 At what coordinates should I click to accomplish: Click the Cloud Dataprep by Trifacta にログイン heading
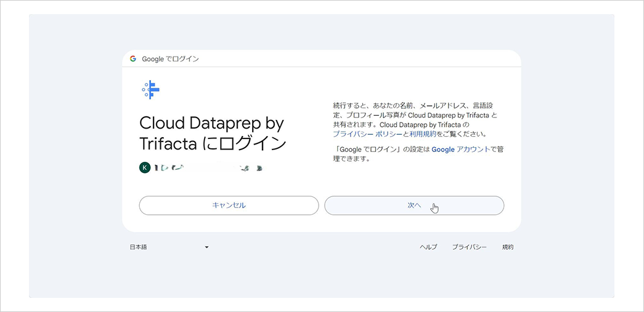[x=213, y=133]
